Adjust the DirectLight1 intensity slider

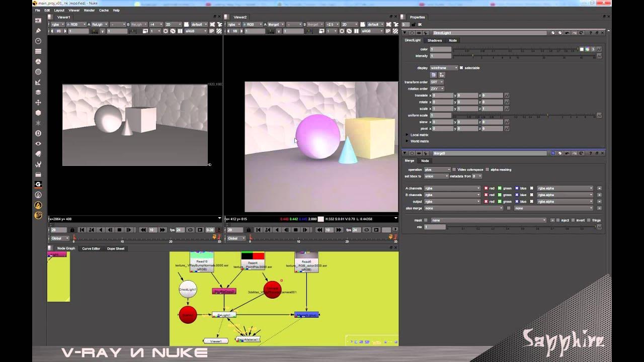click(x=523, y=56)
